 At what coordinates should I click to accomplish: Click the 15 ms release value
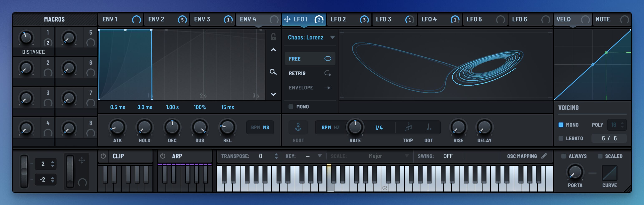(228, 107)
